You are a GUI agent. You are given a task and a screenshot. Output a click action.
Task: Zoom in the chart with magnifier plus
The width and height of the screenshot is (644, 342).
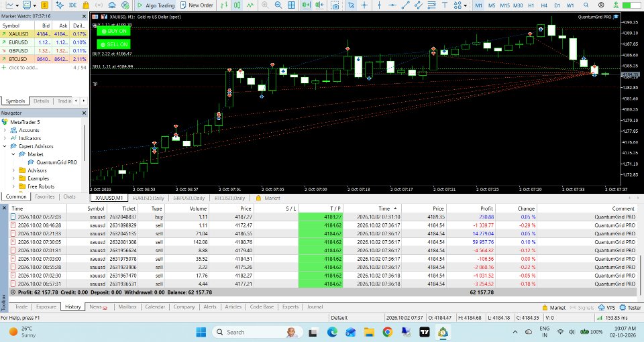coord(265,5)
